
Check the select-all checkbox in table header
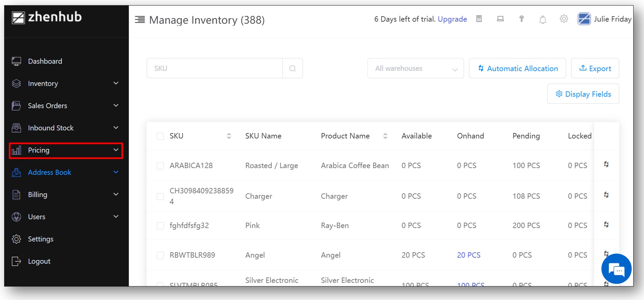[160, 136]
